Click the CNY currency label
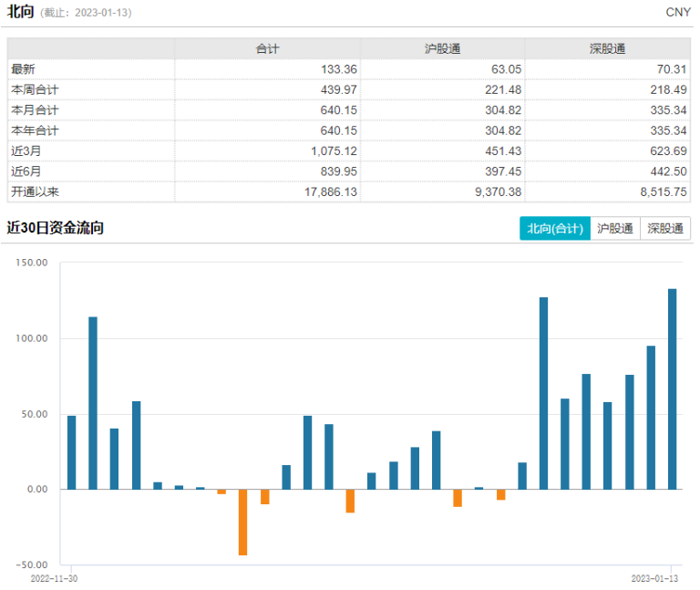This screenshot has width=700, height=590. point(678,12)
